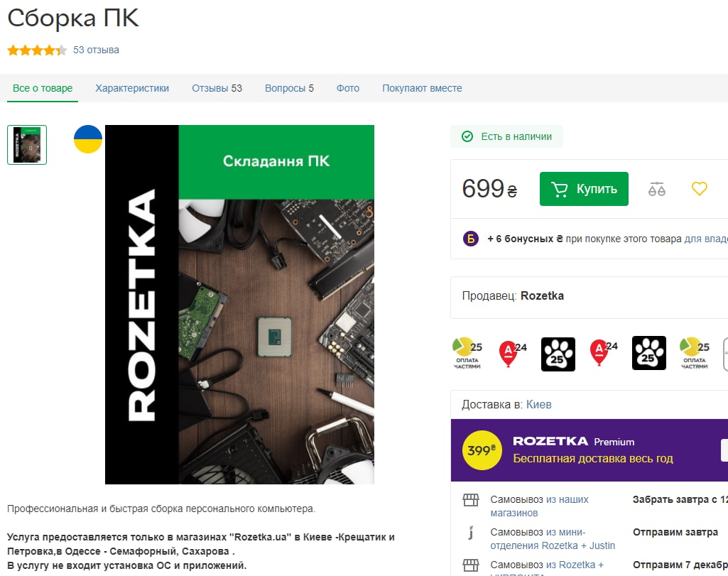
Task: Click the second black paw 25 icon
Action: (649, 353)
